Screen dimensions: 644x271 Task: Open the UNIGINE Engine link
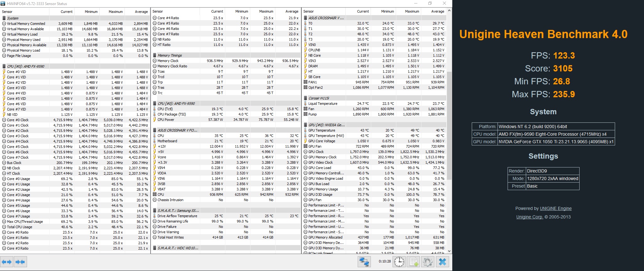[556, 208]
